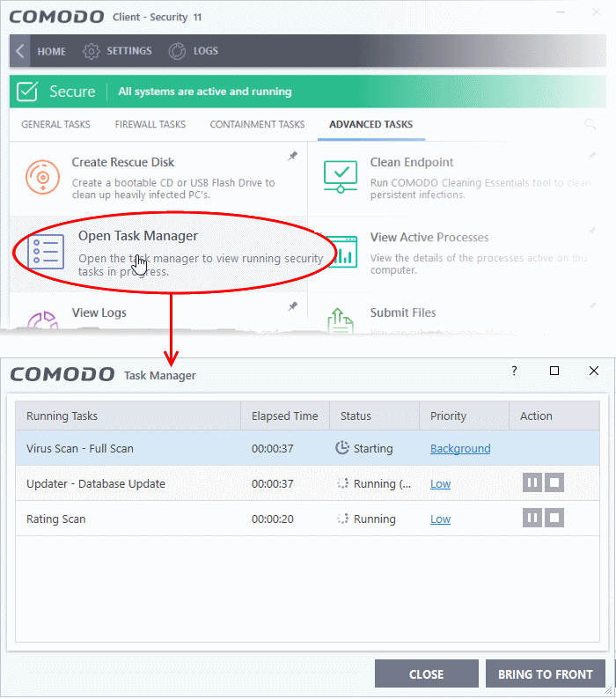Click the LOGS circular icon
Screen dimensions: 616x699
click(177, 51)
